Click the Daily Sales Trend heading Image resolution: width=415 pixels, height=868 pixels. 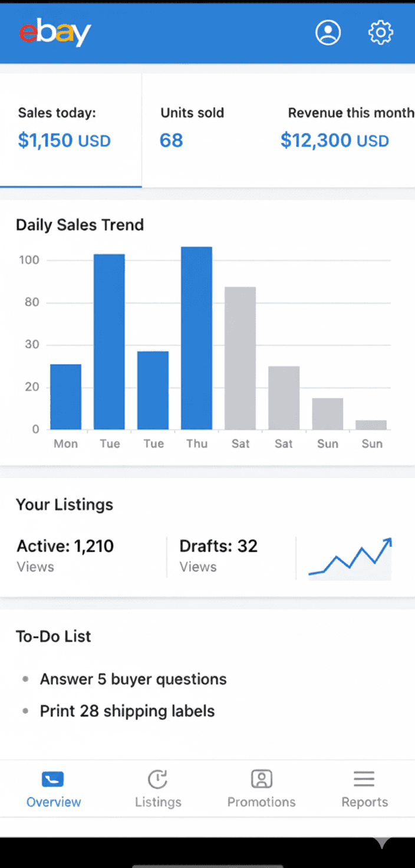[80, 225]
